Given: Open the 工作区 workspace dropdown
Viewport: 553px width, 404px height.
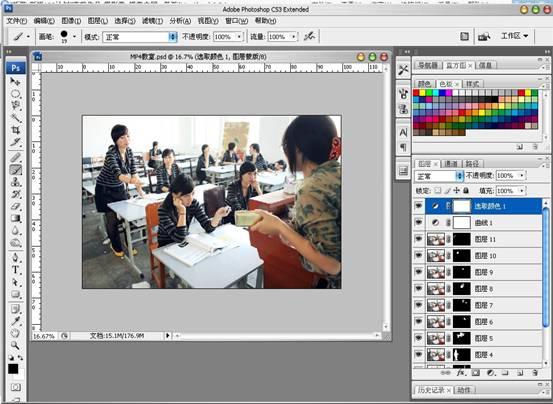Looking at the screenshot, I should pos(515,36).
